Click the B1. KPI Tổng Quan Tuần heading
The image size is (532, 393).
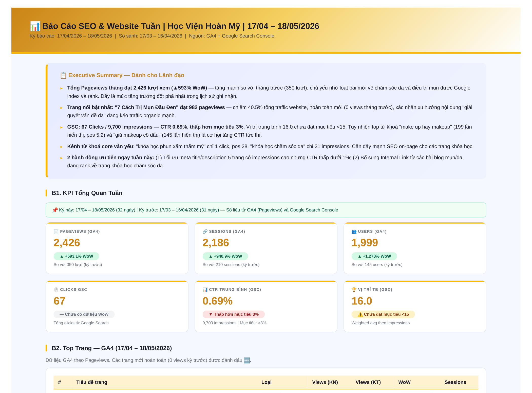87,193
